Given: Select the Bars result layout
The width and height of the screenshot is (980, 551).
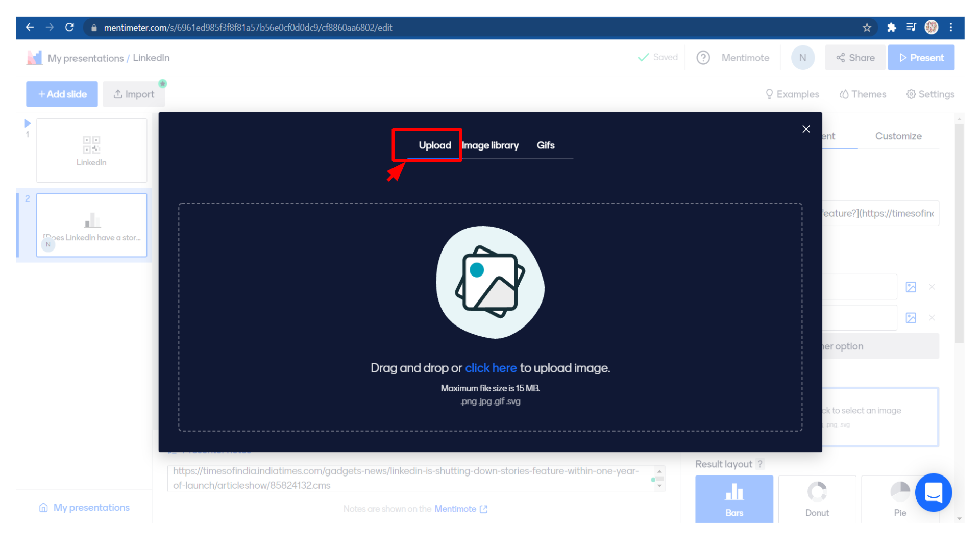Looking at the screenshot, I should click(x=734, y=499).
